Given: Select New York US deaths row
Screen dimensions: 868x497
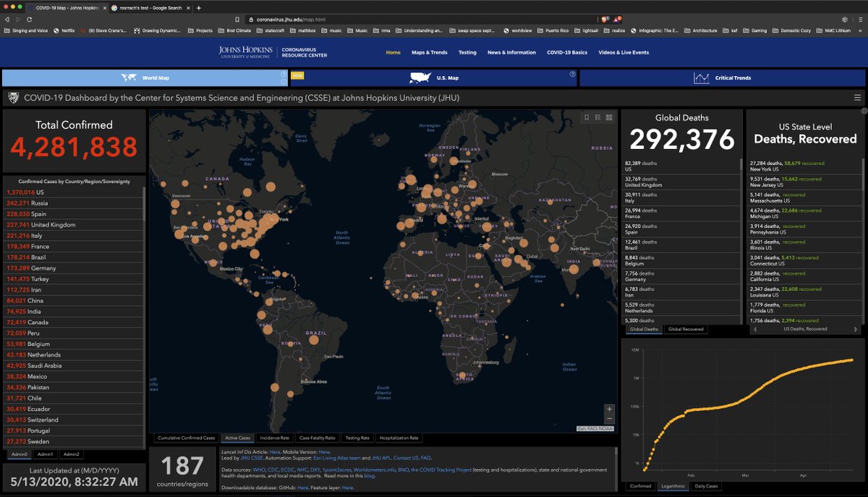Looking at the screenshot, I should [x=803, y=166].
